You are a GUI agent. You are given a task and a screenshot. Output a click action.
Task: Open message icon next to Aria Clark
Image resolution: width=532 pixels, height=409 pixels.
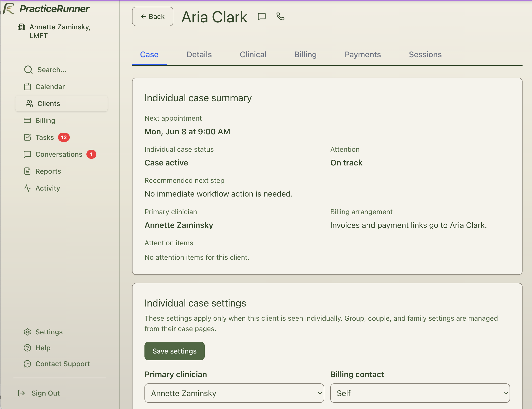262,17
